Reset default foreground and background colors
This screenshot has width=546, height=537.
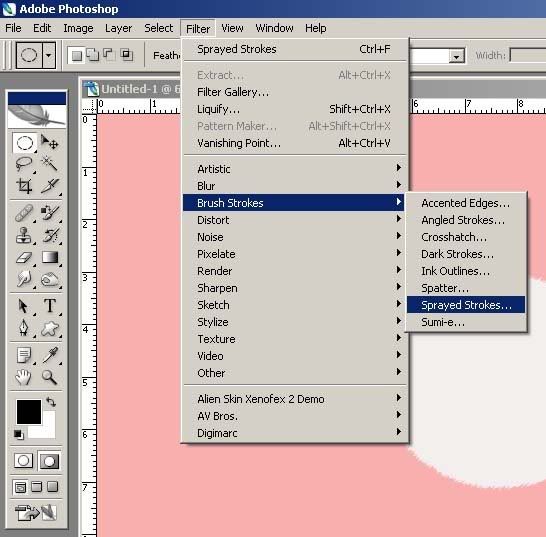coord(19,435)
